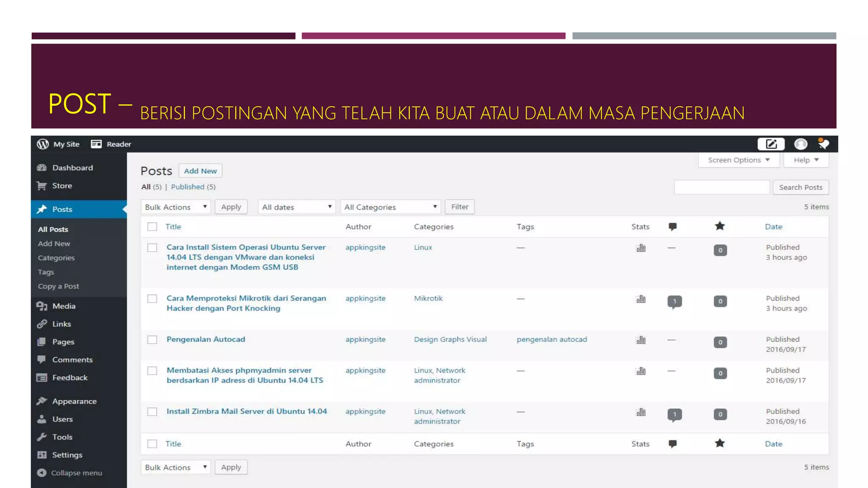Open comment count bubble for Mikrotik post
868x488 pixels.
coord(675,302)
